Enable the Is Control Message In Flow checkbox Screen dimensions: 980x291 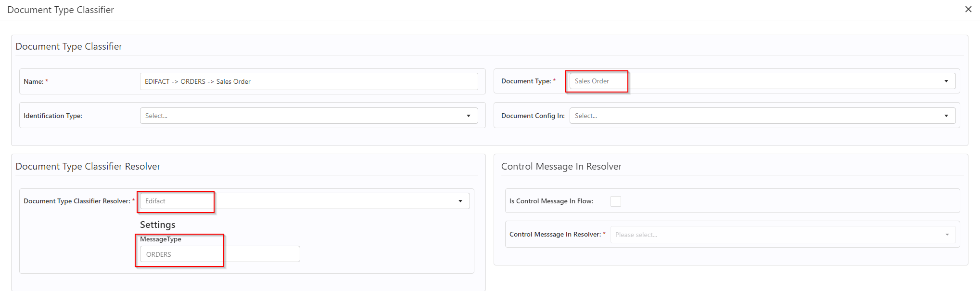tap(615, 201)
